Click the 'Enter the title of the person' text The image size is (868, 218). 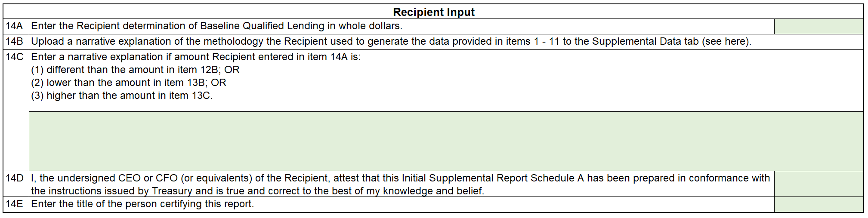tap(142, 204)
